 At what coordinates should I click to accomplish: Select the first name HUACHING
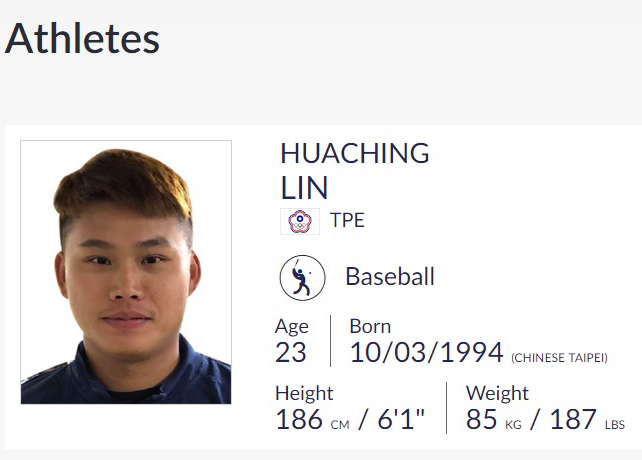(354, 154)
